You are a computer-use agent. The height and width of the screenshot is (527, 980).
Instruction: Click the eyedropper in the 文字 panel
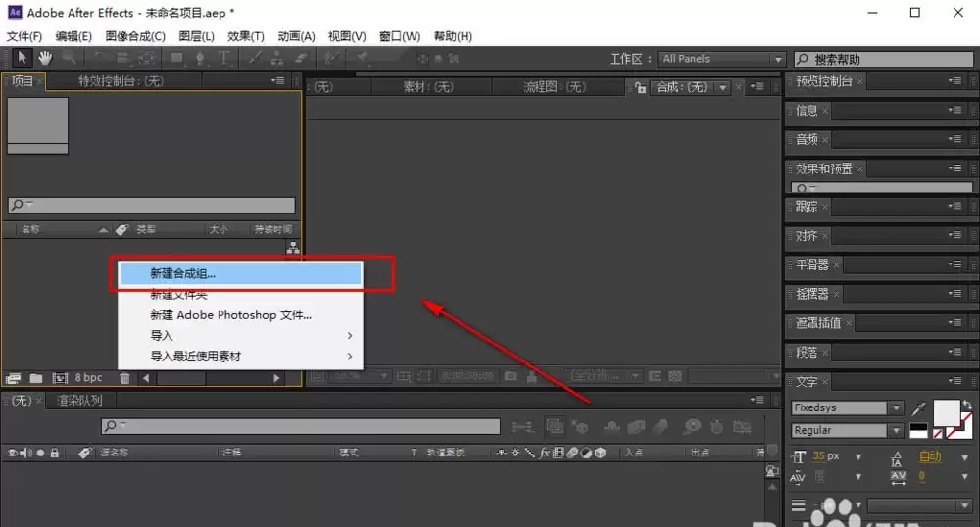pyautogui.click(x=919, y=409)
